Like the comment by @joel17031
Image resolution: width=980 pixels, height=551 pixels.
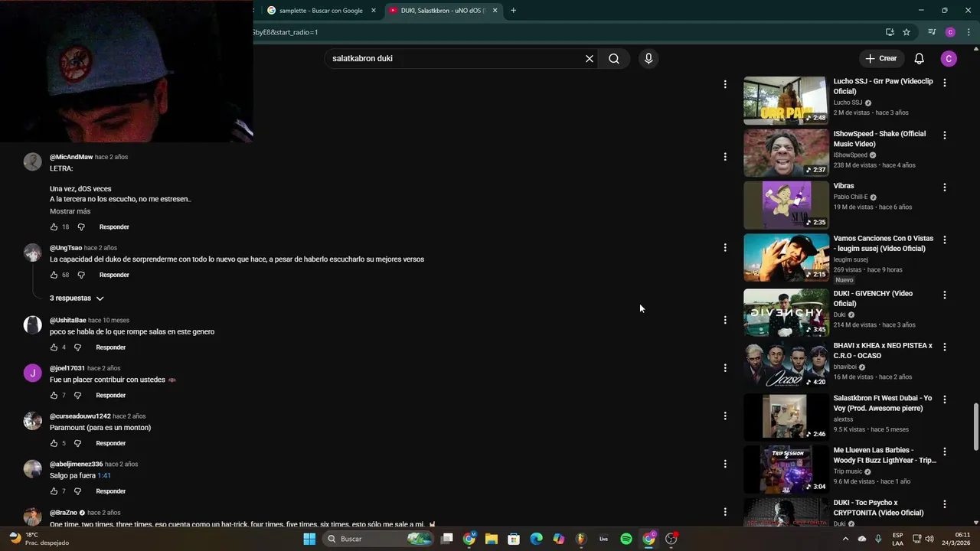(x=54, y=396)
